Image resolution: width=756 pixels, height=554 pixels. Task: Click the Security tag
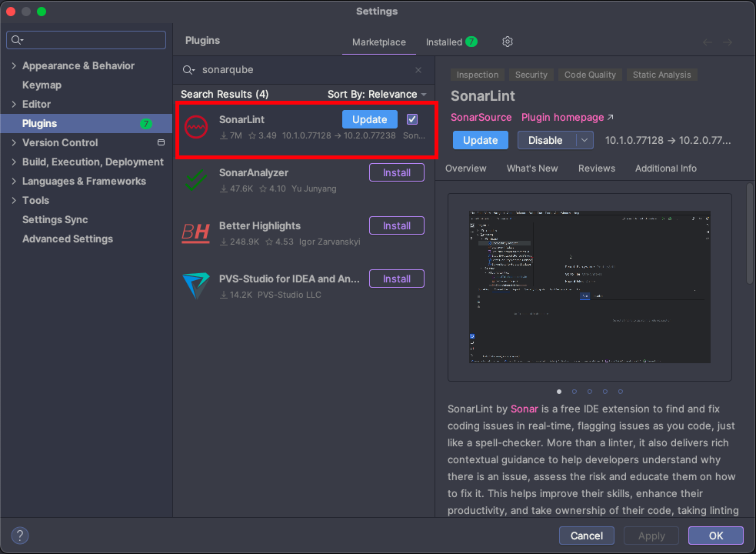click(531, 75)
